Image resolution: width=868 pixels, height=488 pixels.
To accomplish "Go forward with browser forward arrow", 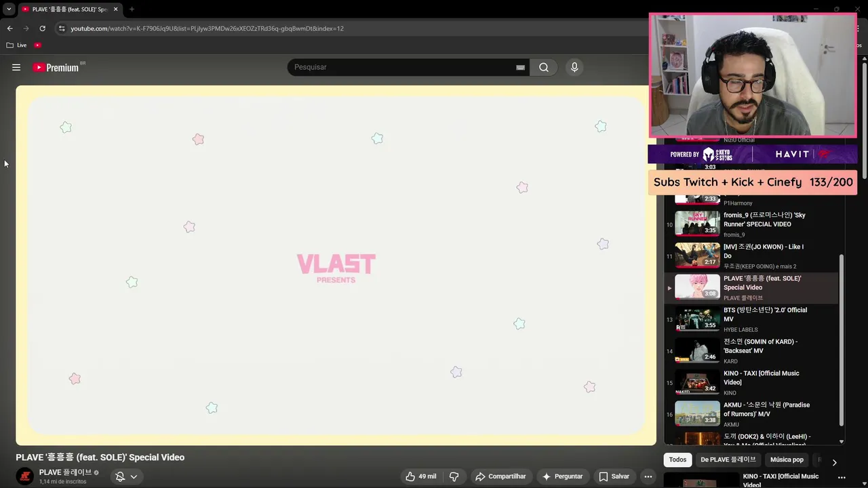I will click(x=26, y=28).
